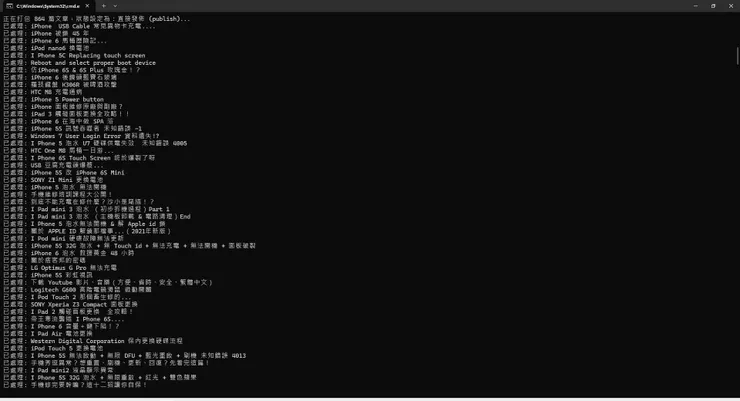740x401 pixels.
Task: Open a new terminal tab
Action: 104,6
